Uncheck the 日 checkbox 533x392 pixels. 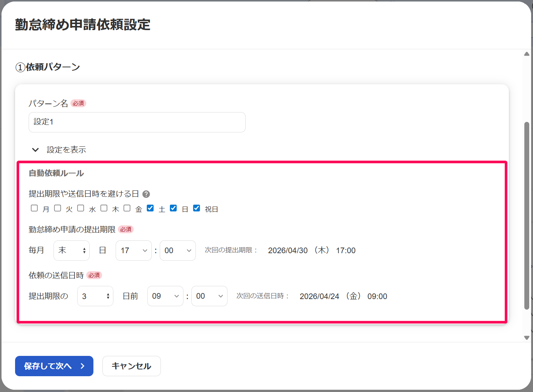[173, 208]
